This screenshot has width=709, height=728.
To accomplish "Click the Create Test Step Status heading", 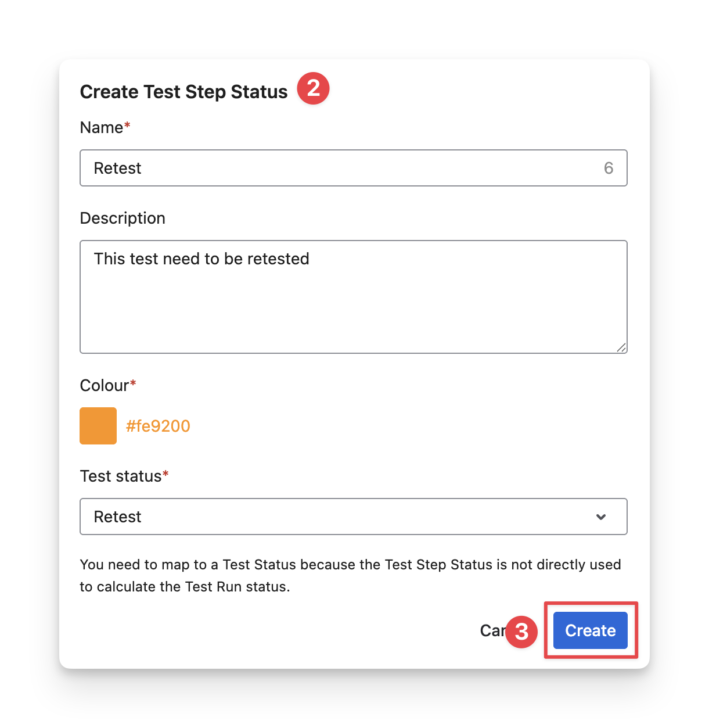I will pyautogui.click(x=183, y=92).
